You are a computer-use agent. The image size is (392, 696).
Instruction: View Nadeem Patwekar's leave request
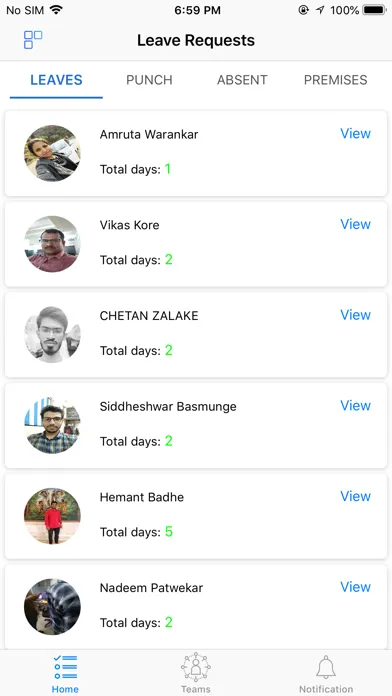click(x=356, y=587)
